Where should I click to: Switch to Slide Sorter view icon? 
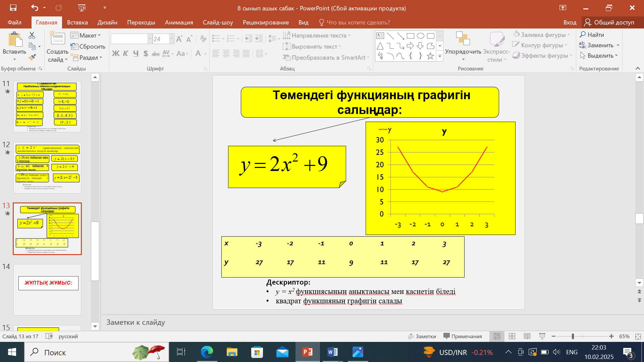pos(512,336)
